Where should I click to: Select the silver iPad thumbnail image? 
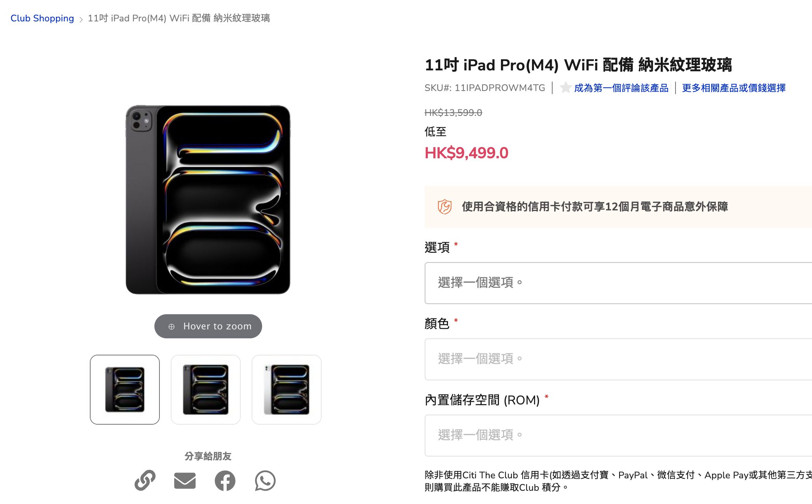(287, 390)
